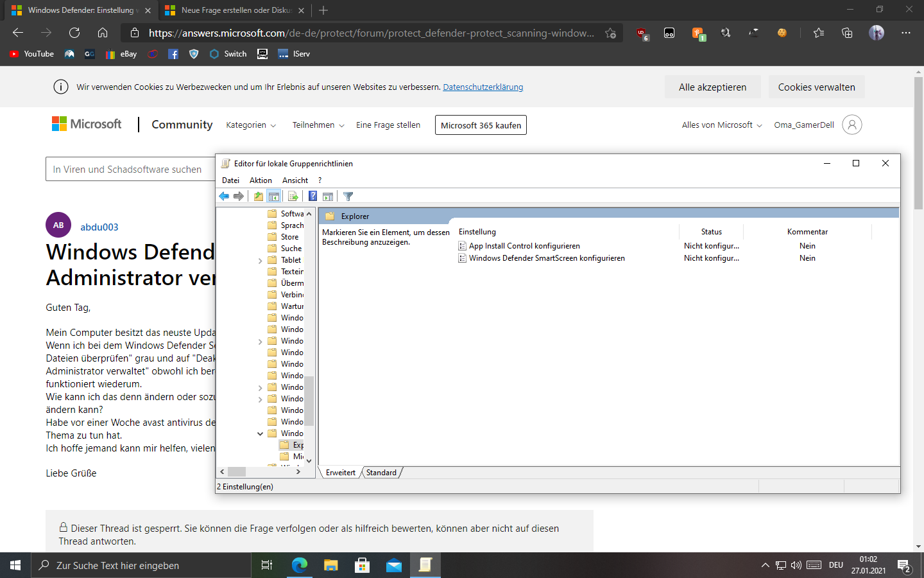
Task: Click the Edge profile avatar
Action: pos(877,33)
